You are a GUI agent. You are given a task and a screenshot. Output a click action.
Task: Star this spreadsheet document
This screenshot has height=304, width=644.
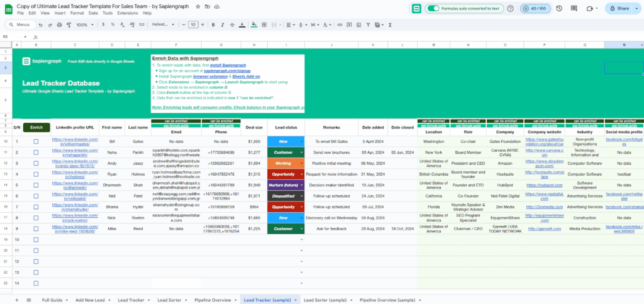coord(198,7)
